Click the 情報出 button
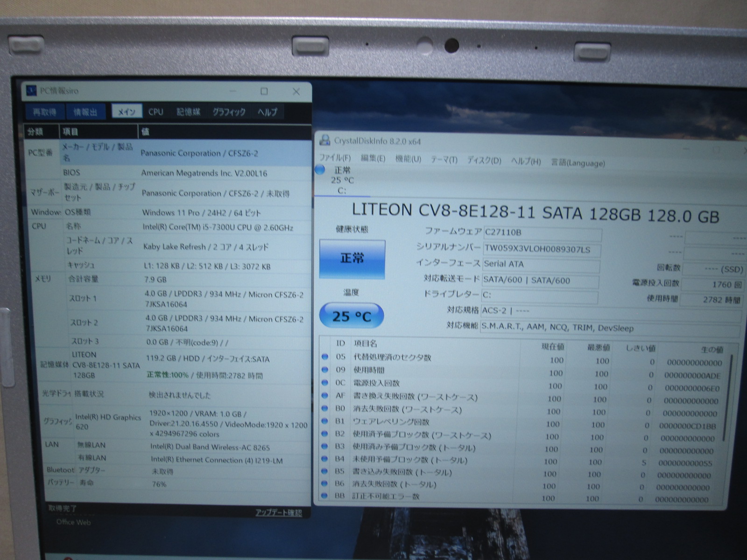 pos(86,112)
